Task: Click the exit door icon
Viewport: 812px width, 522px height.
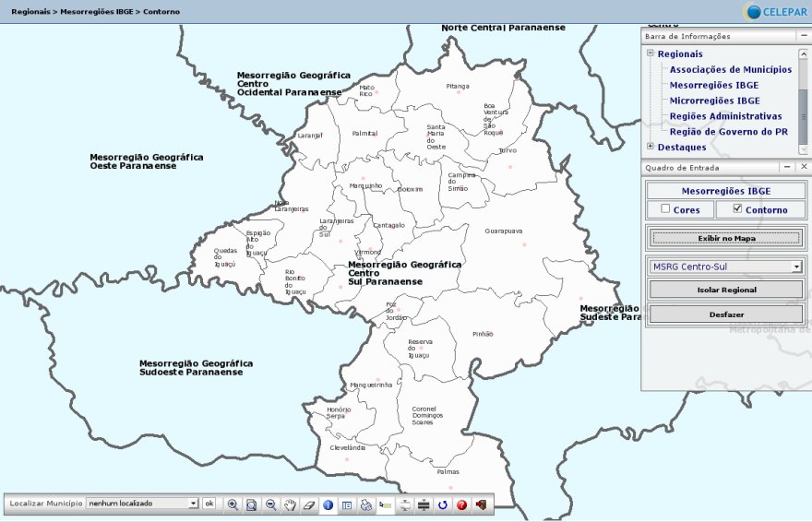Action: pyautogui.click(x=481, y=504)
